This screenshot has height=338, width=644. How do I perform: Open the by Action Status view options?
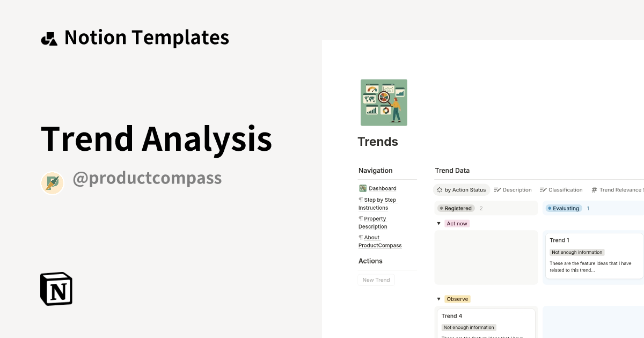440,189
